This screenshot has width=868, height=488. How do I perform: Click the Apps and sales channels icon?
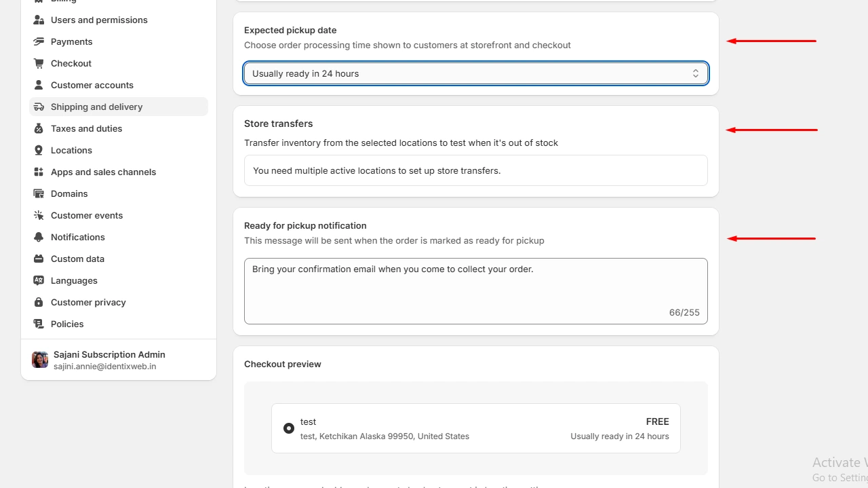(39, 172)
